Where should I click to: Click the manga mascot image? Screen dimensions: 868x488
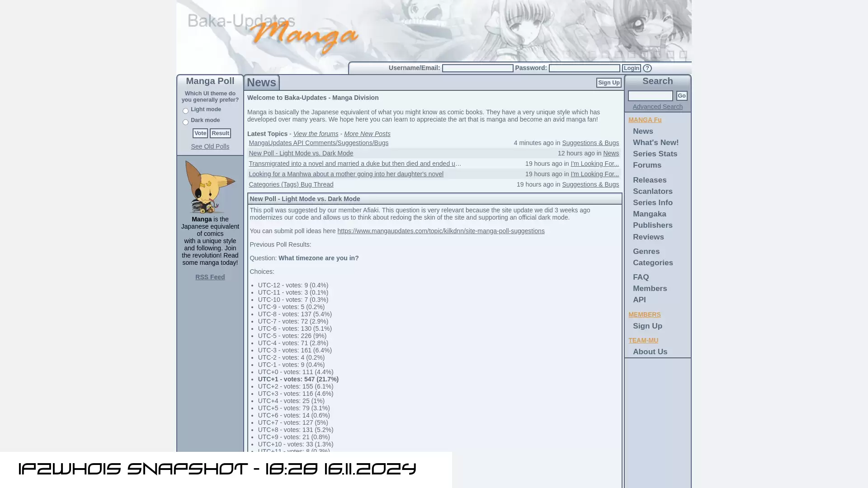coord(210,187)
